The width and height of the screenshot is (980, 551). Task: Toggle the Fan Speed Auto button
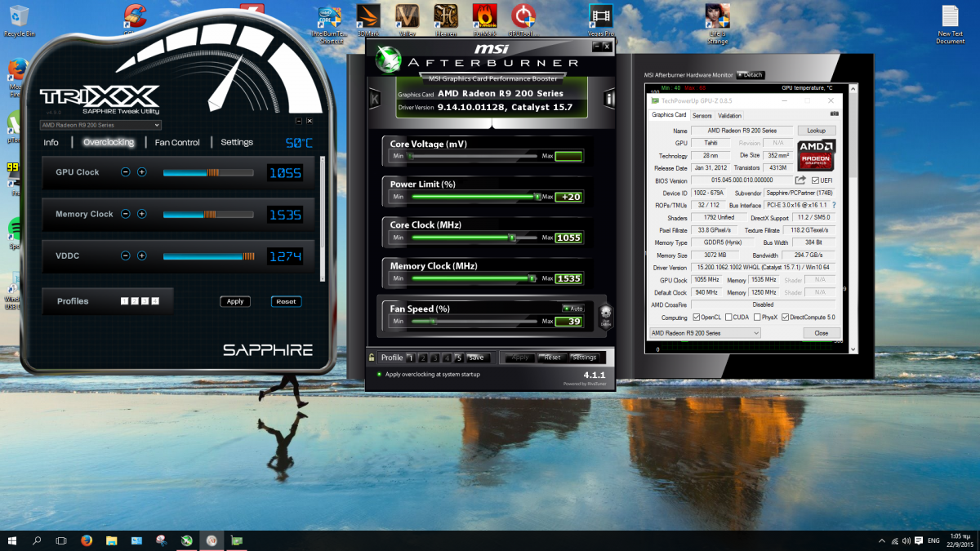[x=572, y=309]
